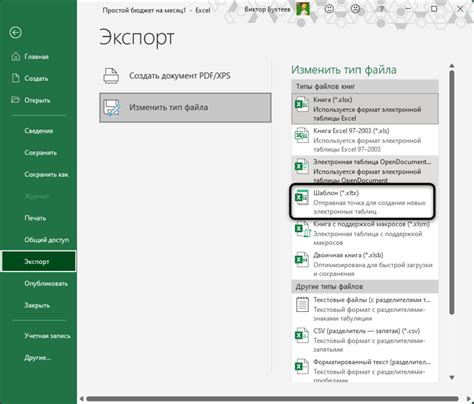Image resolution: width=474 pixels, height=404 pixels.
Task: Click the Excel icon of CSV format
Action: point(302,335)
